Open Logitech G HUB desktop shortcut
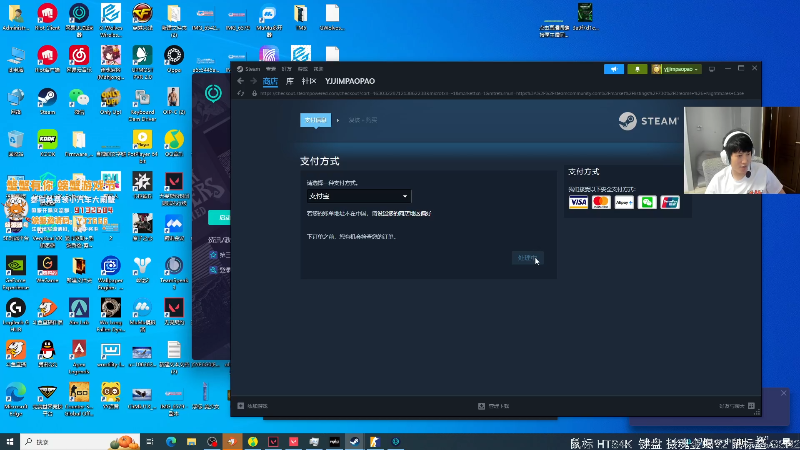This screenshot has width=800, height=450. click(16, 315)
